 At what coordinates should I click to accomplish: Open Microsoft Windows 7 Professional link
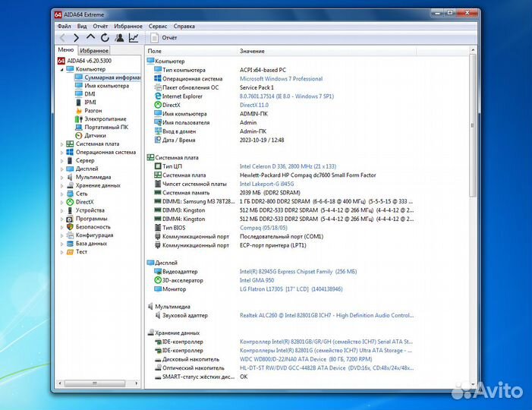281,79
